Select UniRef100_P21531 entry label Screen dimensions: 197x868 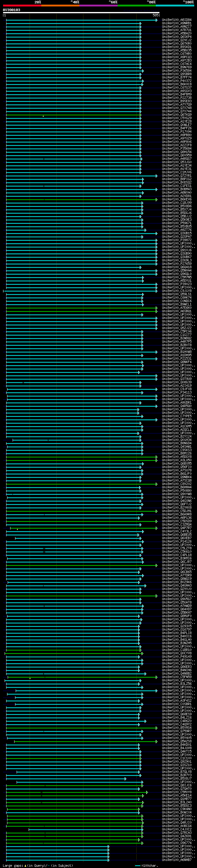[176, 359]
